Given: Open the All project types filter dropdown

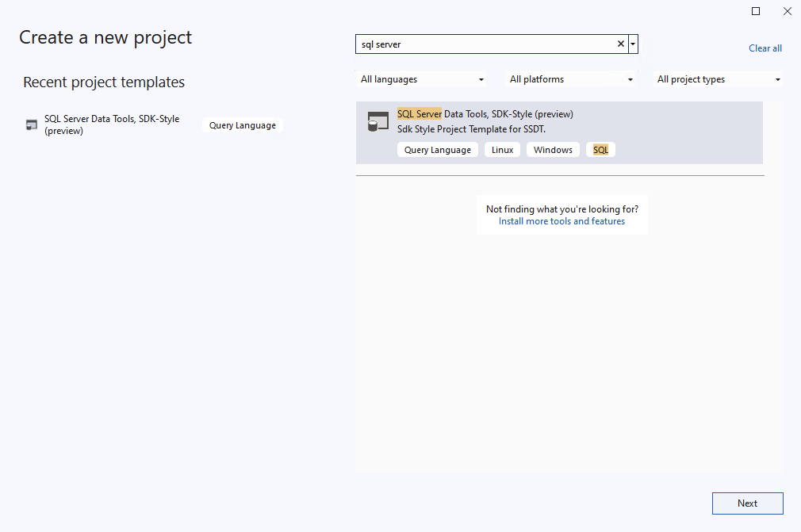Looking at the screenshot, I should (x=718, y=79).
